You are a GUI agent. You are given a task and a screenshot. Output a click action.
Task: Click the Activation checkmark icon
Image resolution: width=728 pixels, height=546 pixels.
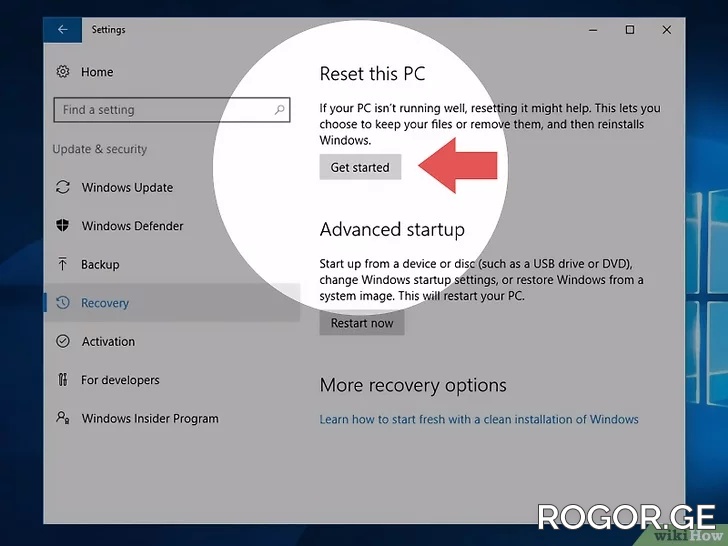(63, 341)
